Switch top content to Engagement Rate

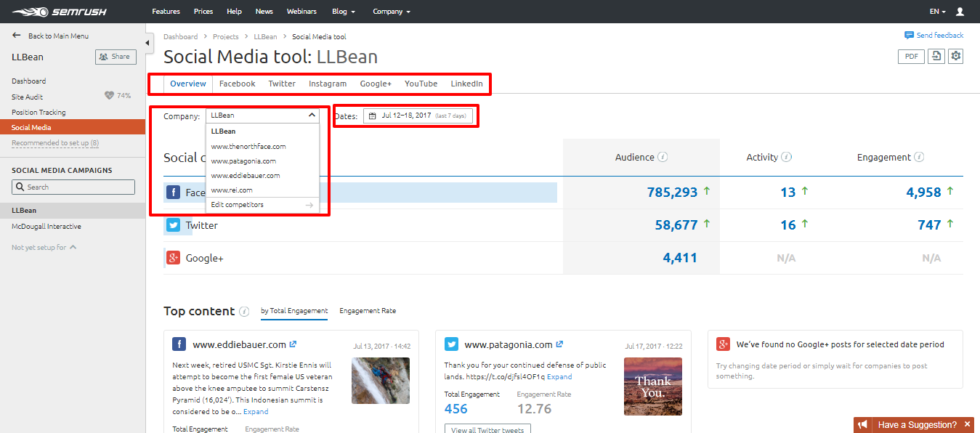(x=368, y=311)
